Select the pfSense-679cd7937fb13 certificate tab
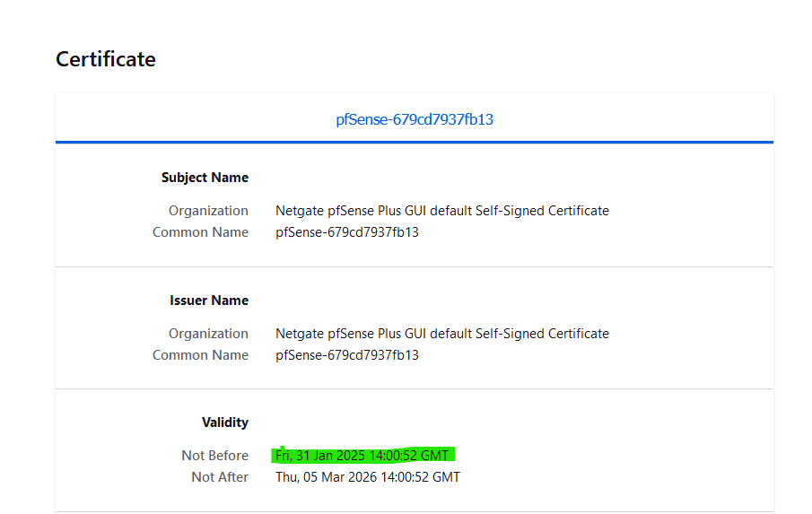 tap(415, 119)
